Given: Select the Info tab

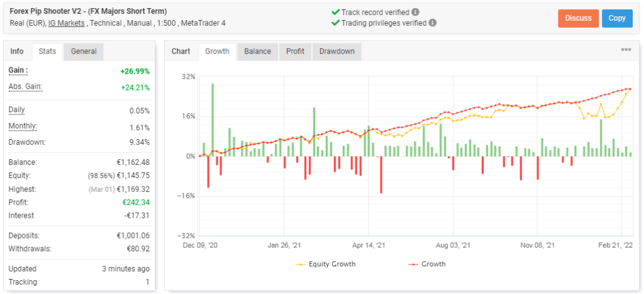Looking at the screenshot, I should (x=17, y=52).
